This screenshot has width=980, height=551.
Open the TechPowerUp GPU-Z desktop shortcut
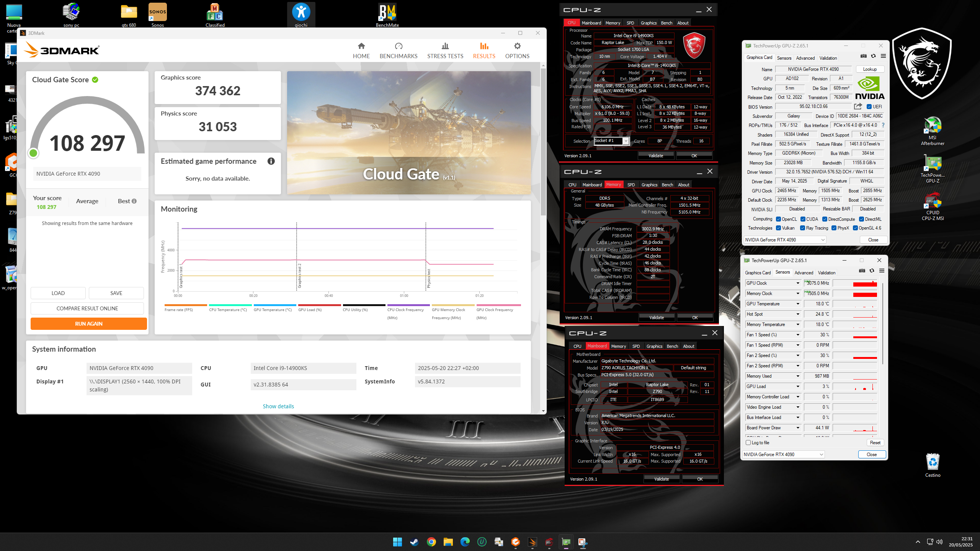[x=933, y=169]
